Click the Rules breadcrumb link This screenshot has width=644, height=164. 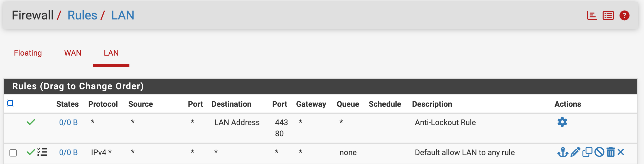click(82, 15)
